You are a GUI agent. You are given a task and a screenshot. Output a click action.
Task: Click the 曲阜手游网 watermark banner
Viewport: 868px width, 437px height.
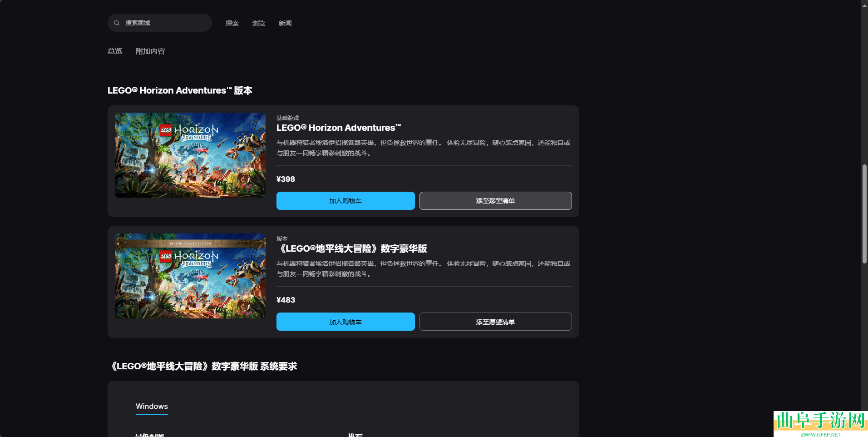(819, 420)
